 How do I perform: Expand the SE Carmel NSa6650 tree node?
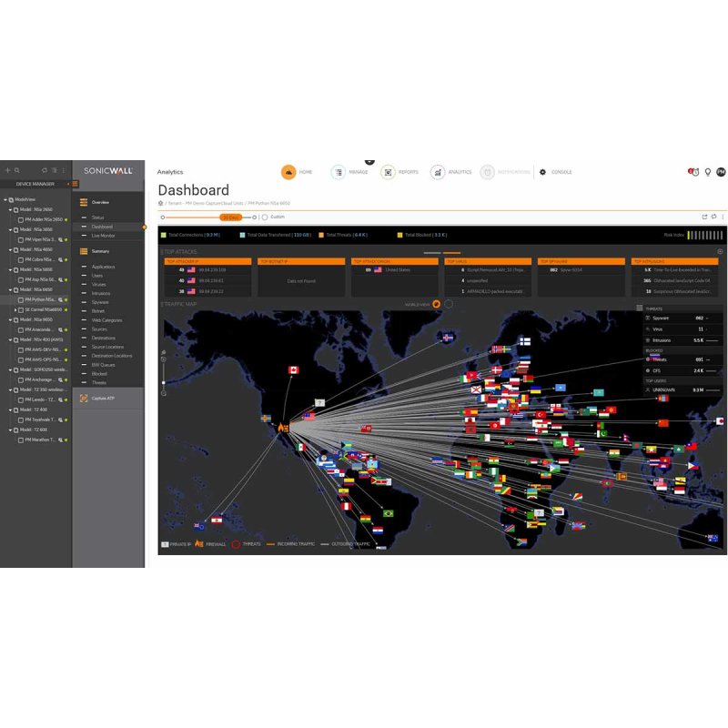pyautogui.click(x=15, y=309)
